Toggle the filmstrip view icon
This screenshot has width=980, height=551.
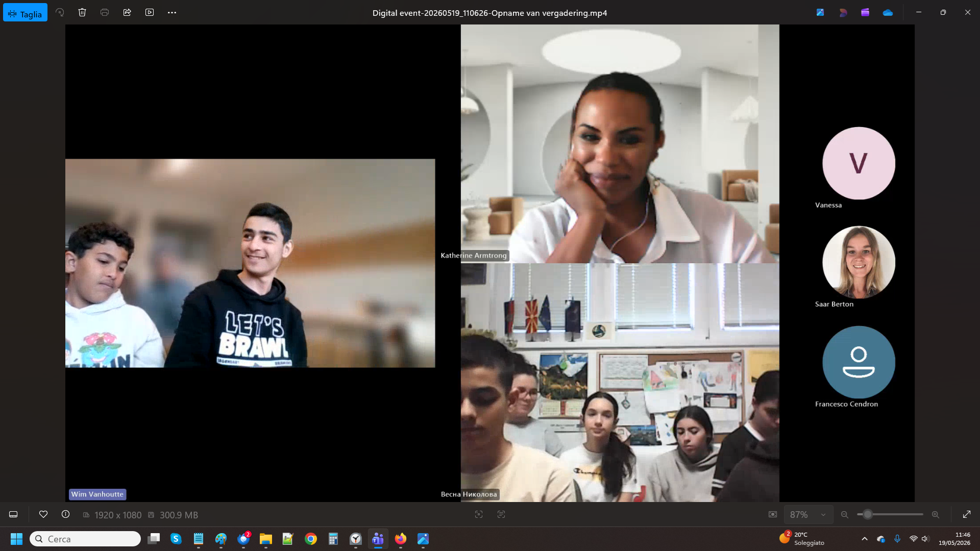pyautogui.click(x=14, y=514)
